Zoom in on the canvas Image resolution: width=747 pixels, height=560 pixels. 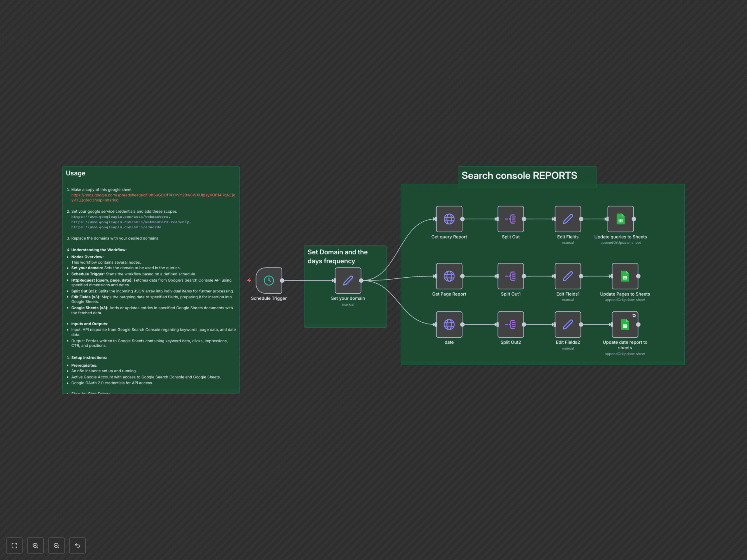point(35,545)
